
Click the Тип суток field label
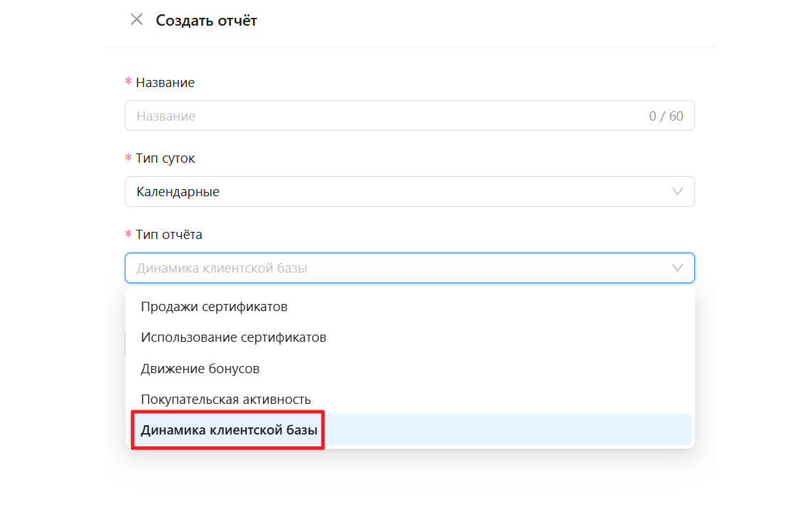[165, 158]
